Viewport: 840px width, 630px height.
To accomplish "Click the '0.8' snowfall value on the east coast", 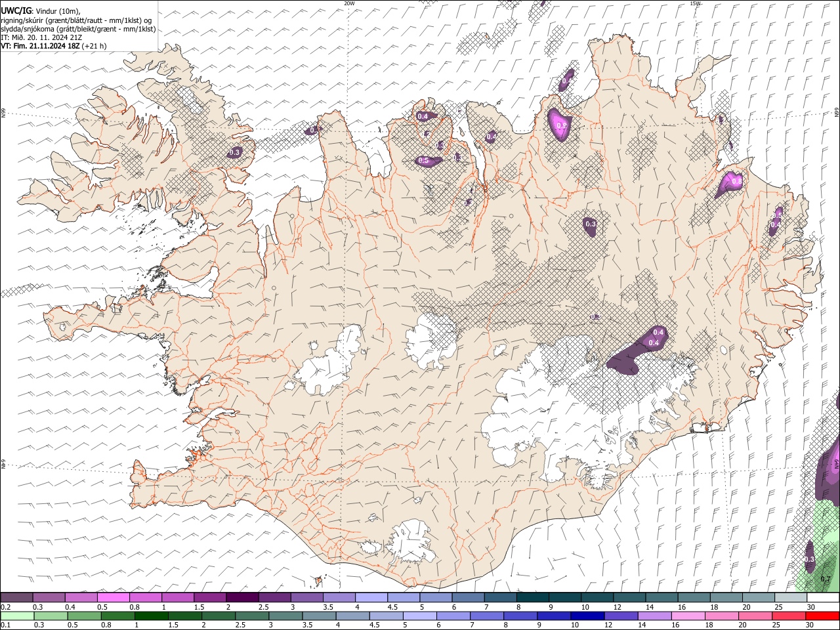I will (736, 181).
